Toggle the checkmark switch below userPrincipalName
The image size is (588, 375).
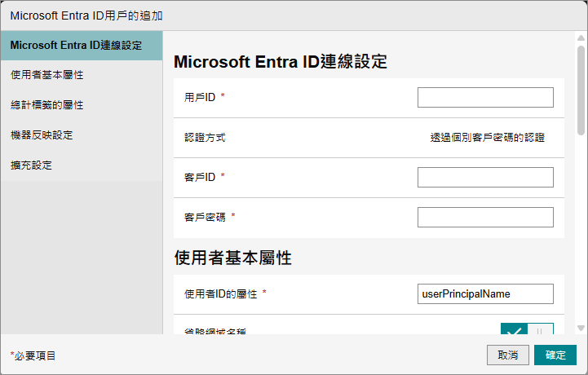[x=526, y=329]
